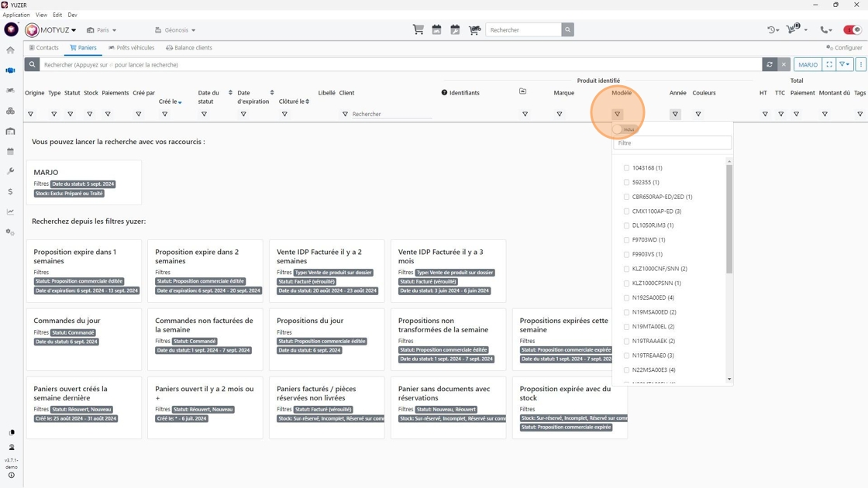Check the CBR650RAP-ED/2ED model checkbox
The image size is (868, 488).
coord(627,197)
